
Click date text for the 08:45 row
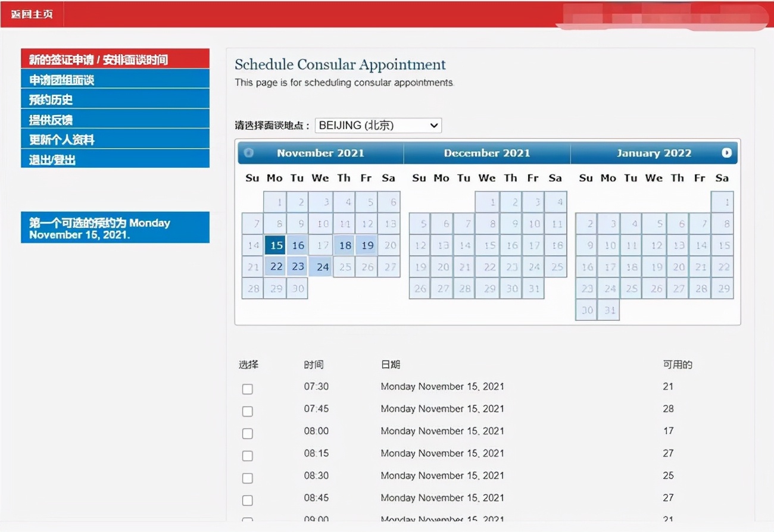coord(442,497)
